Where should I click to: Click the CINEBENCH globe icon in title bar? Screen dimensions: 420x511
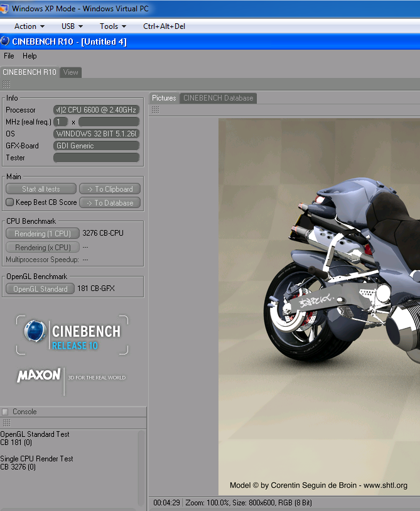click(5, 41)
